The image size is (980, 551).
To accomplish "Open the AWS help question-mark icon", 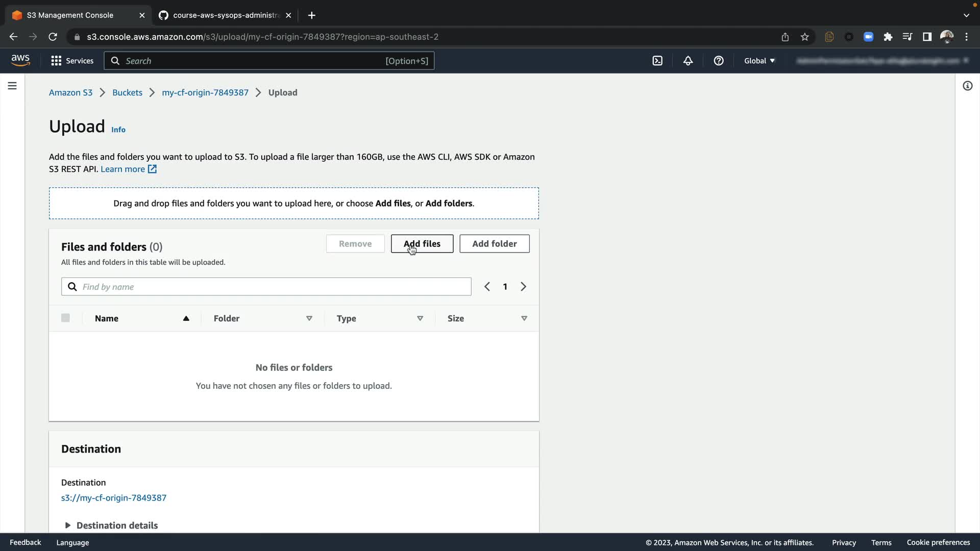I will (719, 61).
